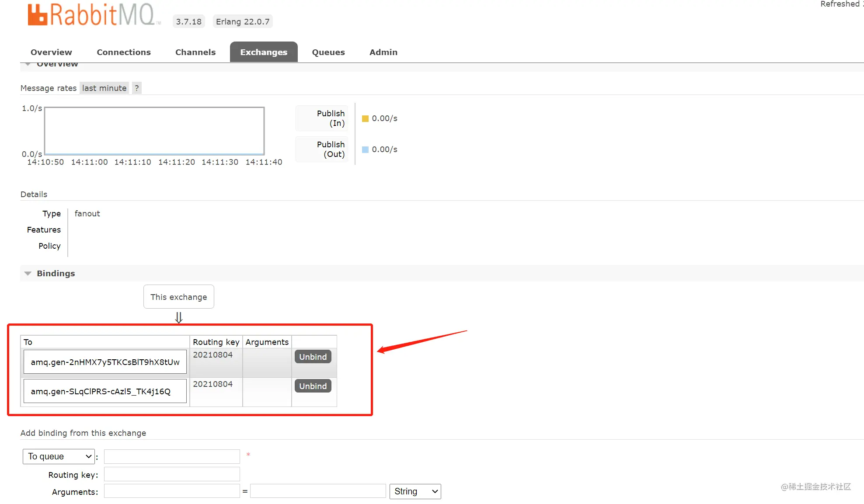Click the message rates chart
This screenshot has width=864, height=504.
(154, 131)
